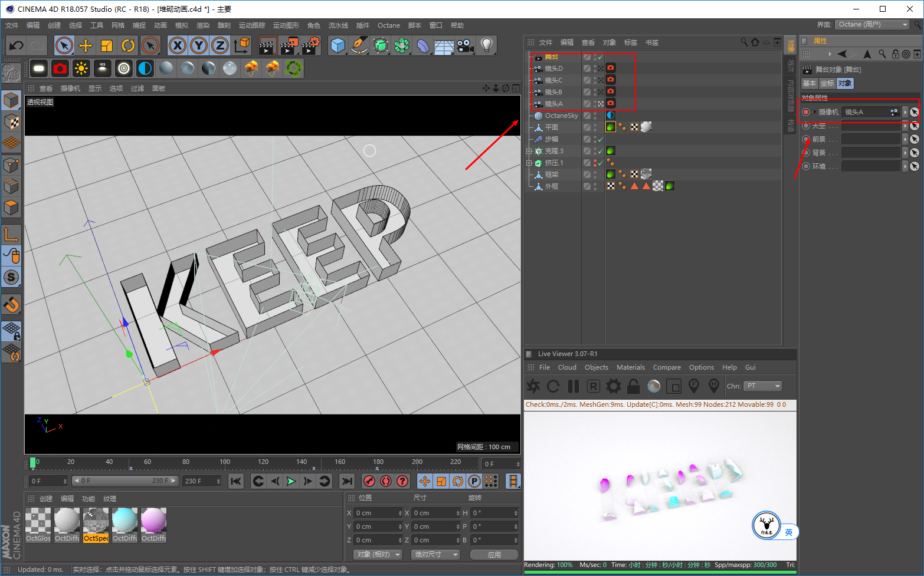Open the 运动图形 menu
Screen dimensions: 924x576
[x=286, y=25]
